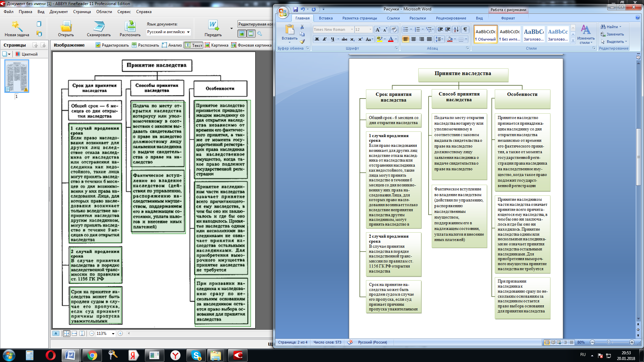Click Найти in Word editing group
This screenshot has width=644, height=362.
611,27
